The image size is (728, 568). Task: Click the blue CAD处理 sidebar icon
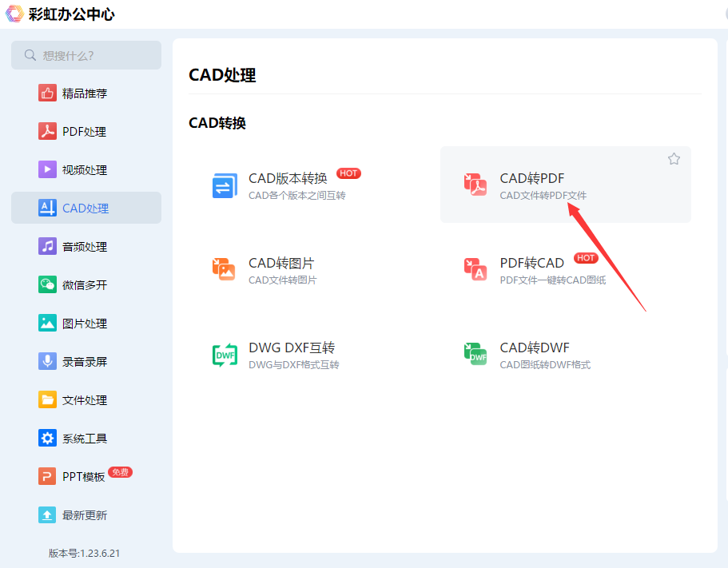[47, 208]
